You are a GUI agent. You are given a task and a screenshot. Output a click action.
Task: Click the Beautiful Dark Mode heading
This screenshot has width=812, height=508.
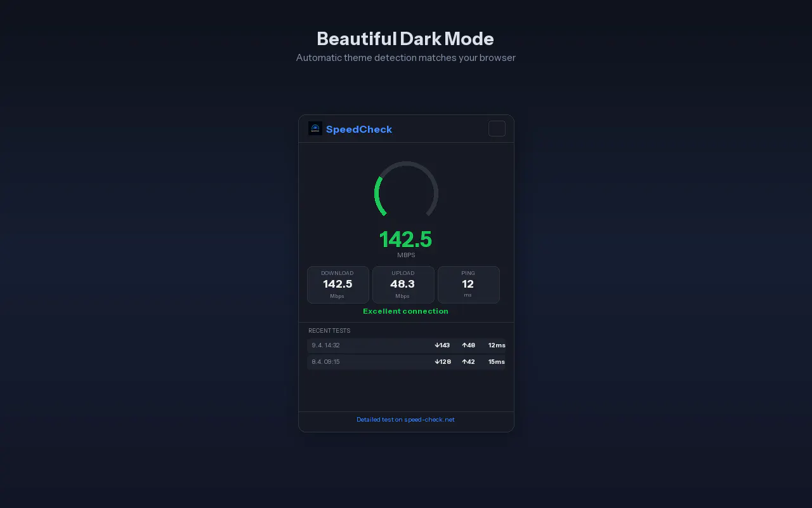(x=405, y=39)
